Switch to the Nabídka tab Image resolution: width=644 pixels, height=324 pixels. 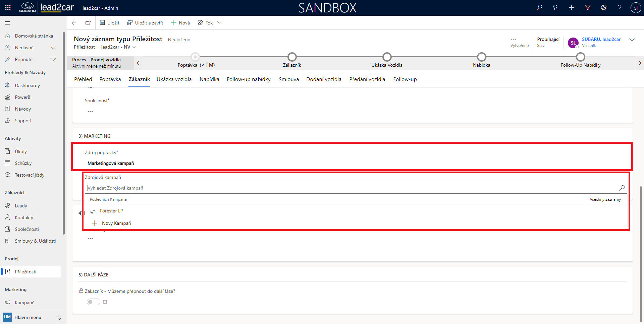pyautogui.click(x=209, y=79)
